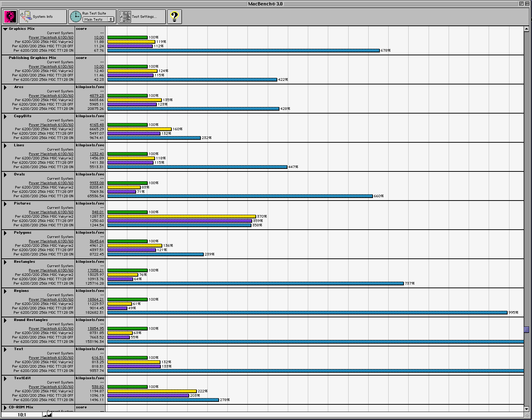Image resolution: width=532 pixels, height=420 pixels.
Task: Click the lightbulb help icon
Action: [x=175, y=17]
